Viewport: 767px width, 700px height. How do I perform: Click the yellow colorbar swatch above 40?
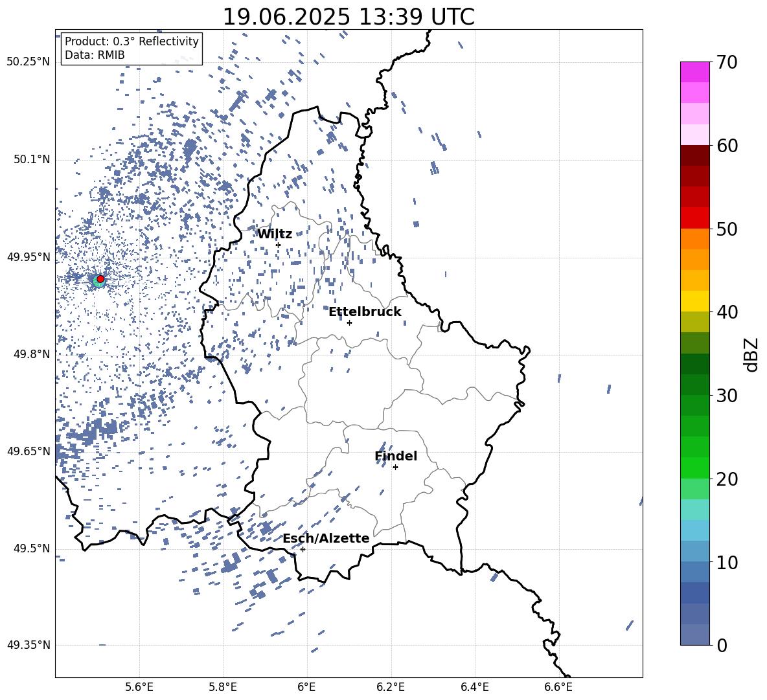point(695,301)
